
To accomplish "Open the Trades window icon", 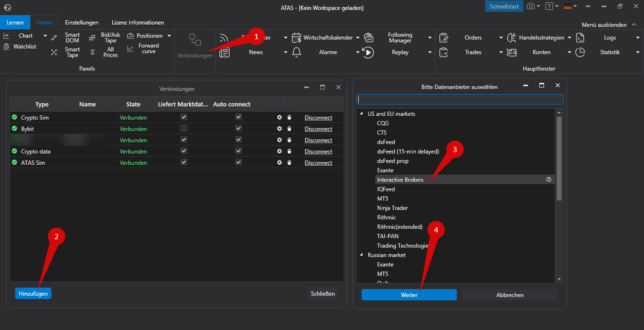I will [444, 52].
